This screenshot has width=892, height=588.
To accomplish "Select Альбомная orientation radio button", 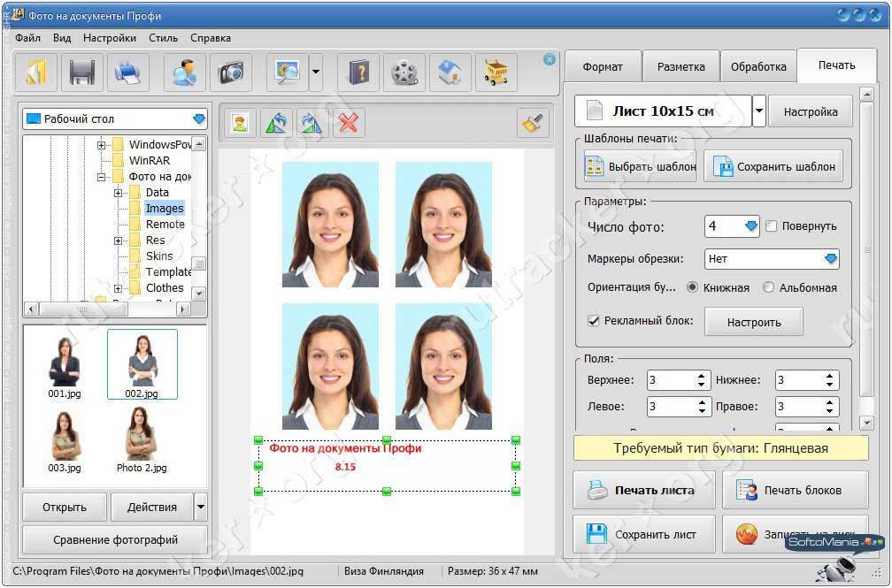I will [768, 287].
